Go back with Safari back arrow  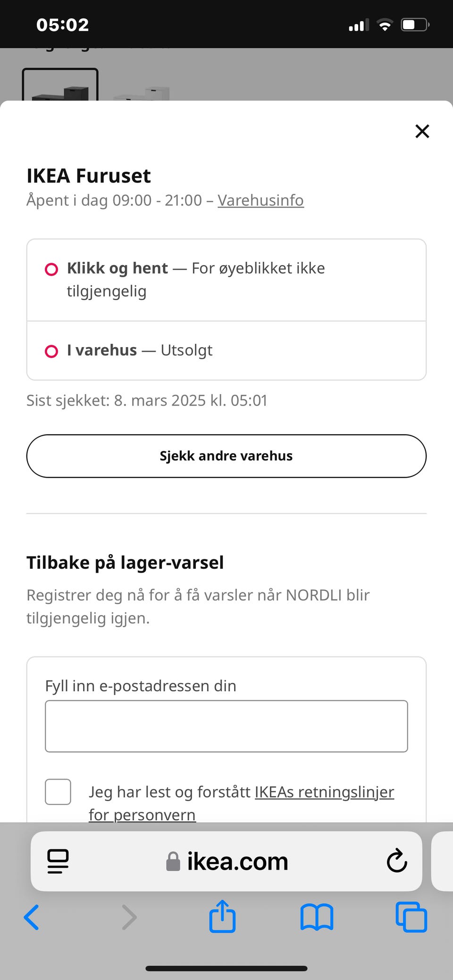(32, 917)
